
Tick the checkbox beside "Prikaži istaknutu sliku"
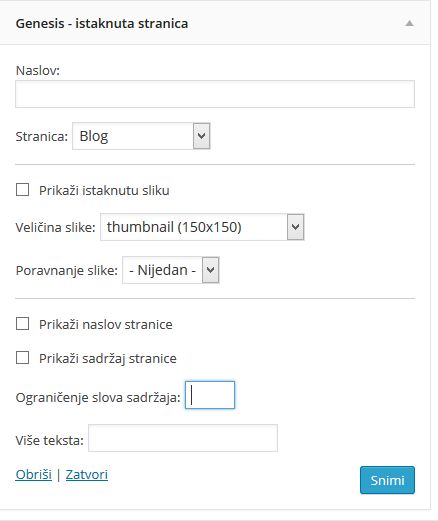[22, 190]
